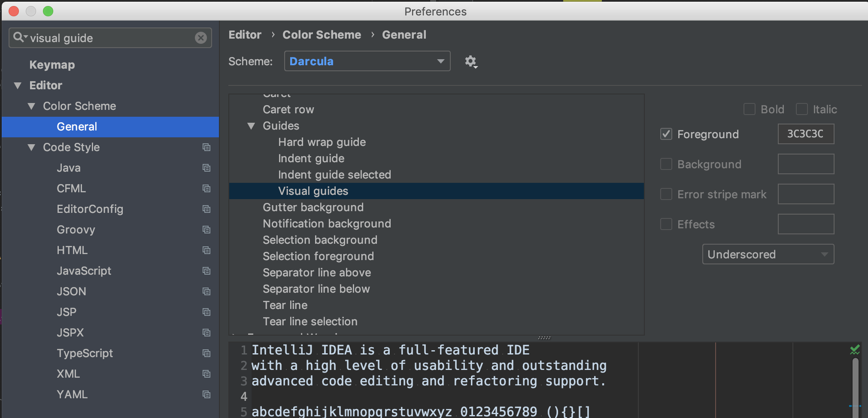Enable the Background checkbox
This screenshot has height=418, width=868.
666,164
